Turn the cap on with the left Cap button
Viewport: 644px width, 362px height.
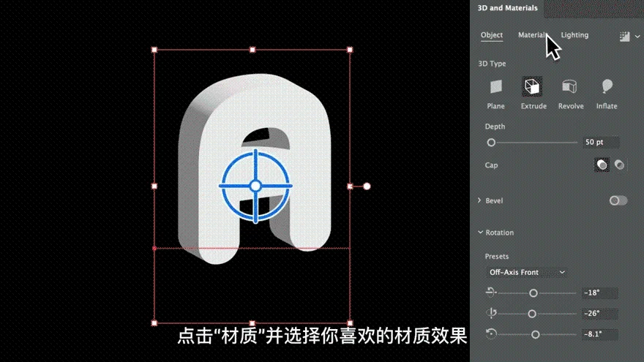[x=602, y=165]
